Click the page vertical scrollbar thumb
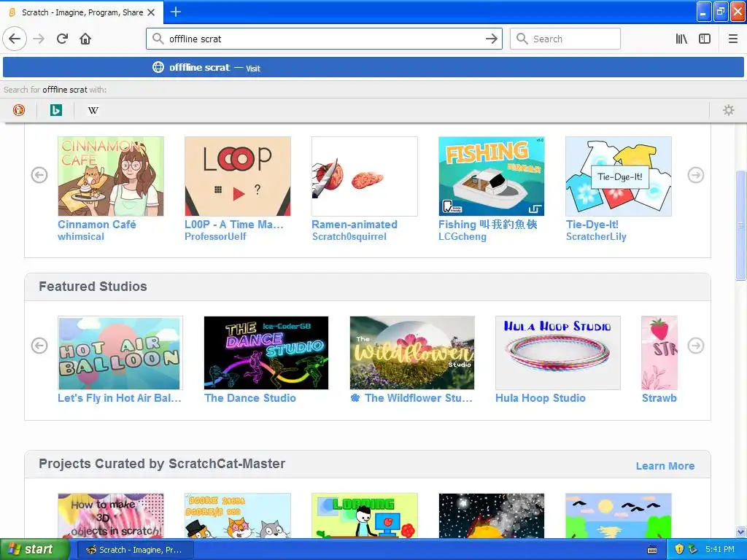Image resolution: width=747 pixels, height=560 pixels. click(x=741, y=225)
